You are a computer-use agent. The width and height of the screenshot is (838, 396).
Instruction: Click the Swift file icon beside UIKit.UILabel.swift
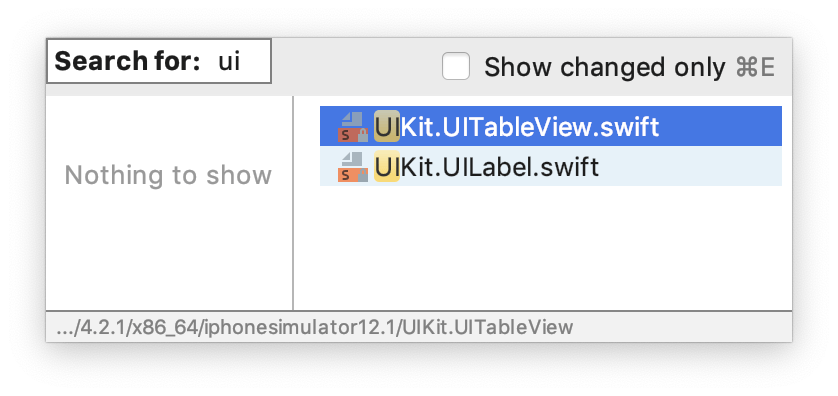pyautogui.click(x=353, y=167)
